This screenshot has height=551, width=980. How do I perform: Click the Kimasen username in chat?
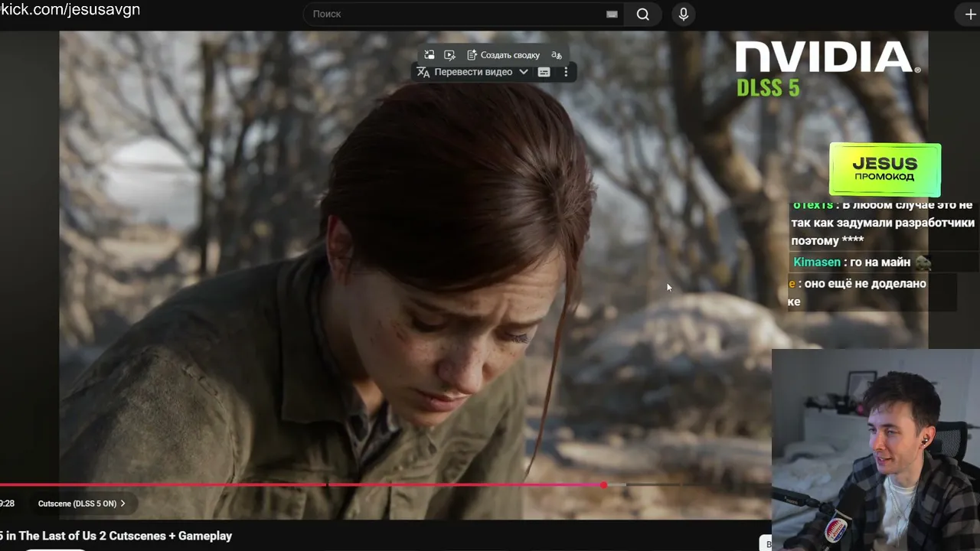coord(816,262)
